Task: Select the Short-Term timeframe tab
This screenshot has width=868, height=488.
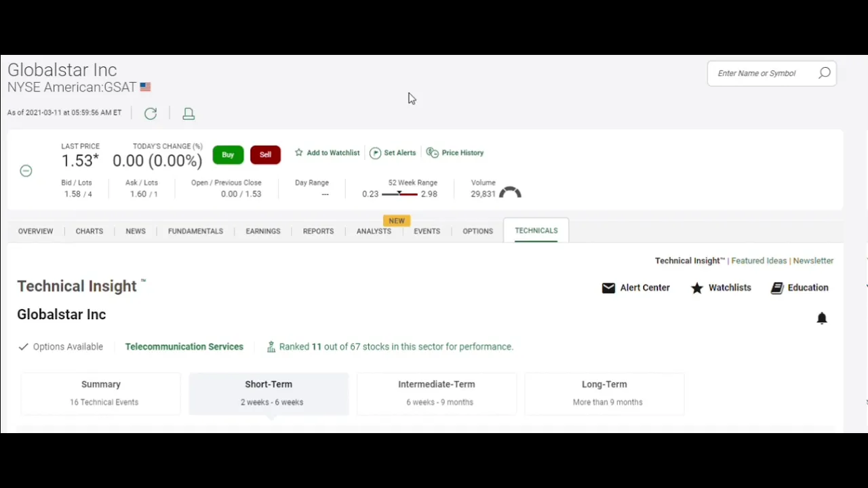Action: coord(269,393)
